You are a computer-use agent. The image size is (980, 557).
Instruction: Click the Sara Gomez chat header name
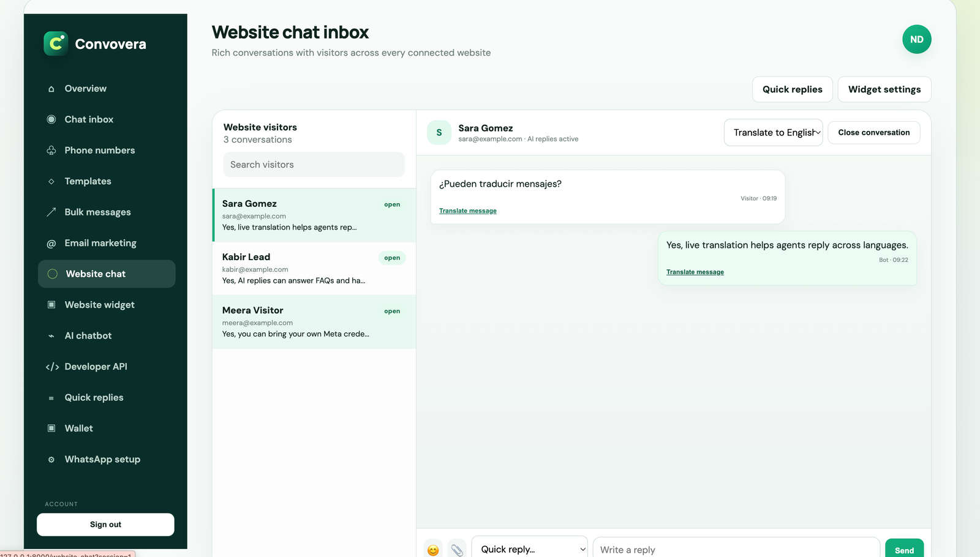point(485,128)
